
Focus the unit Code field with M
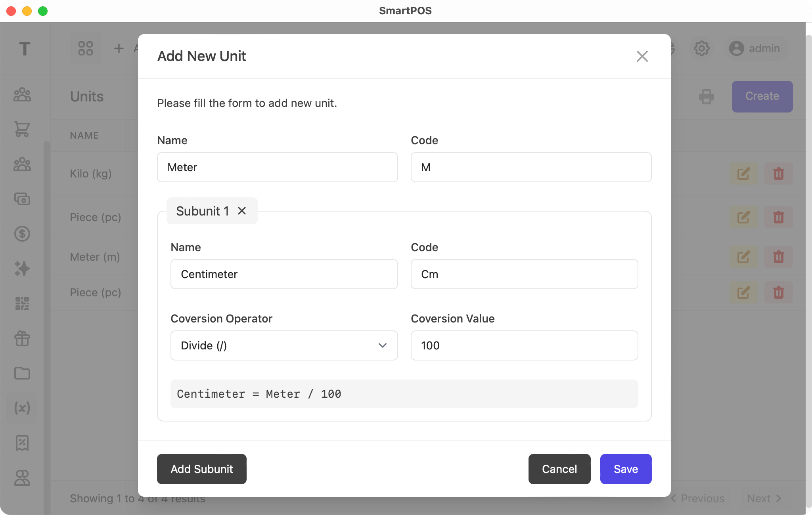[530, 167]
